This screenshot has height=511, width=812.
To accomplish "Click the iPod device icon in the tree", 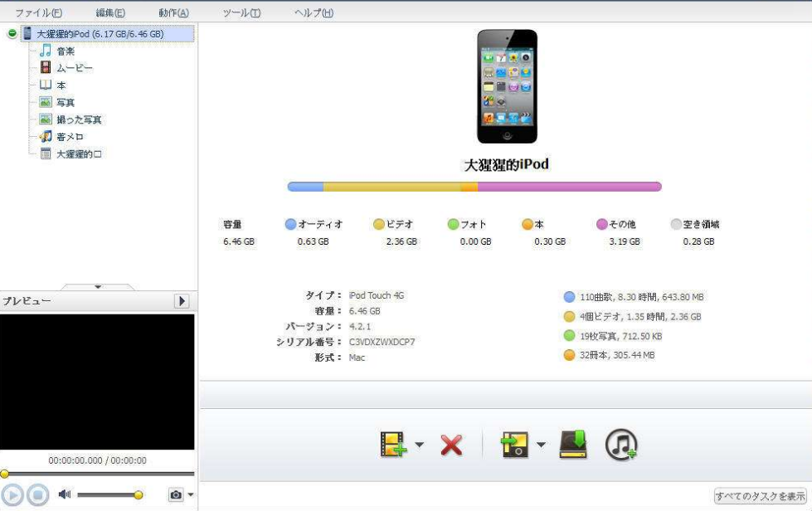I will [27, 33].
